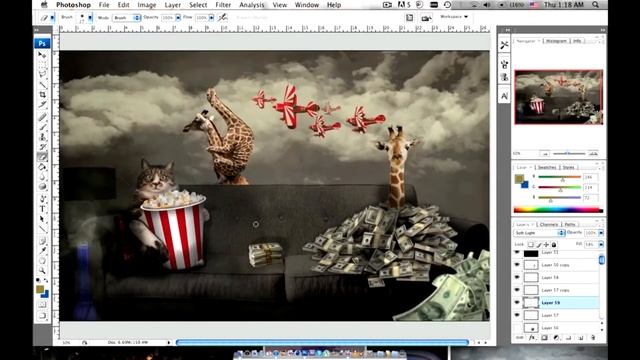Open the eraser Mode dropdown
This screenshot has height=360, width=640.
point(127,18)
